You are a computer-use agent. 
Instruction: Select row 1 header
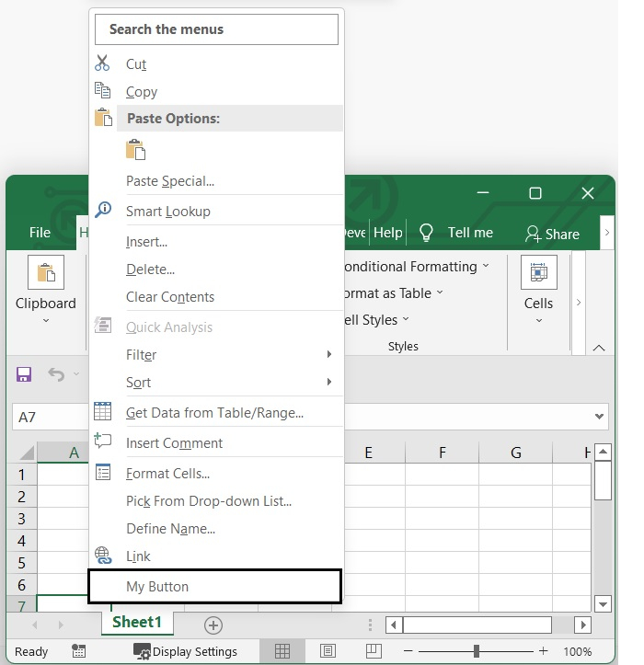[x=22, y=475]
